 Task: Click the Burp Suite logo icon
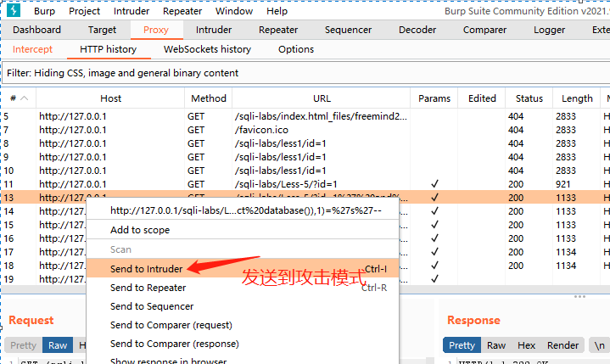[14, 10]
